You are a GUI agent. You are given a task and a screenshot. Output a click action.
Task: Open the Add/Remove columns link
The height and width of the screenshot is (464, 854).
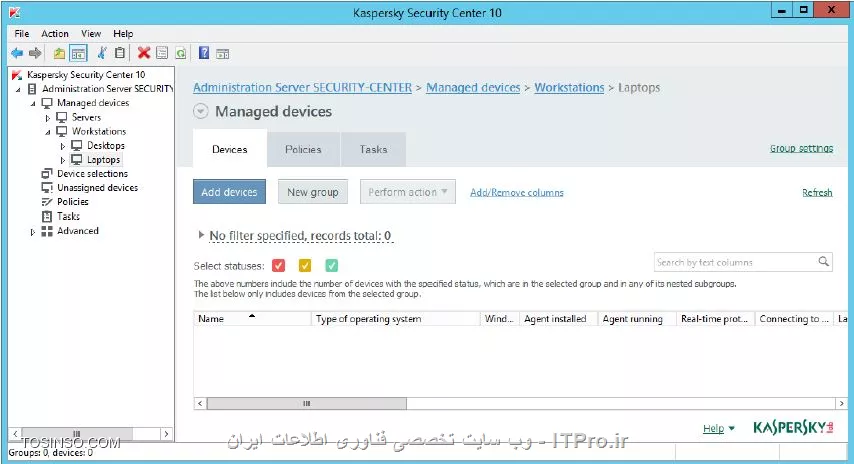click(517, 192)
